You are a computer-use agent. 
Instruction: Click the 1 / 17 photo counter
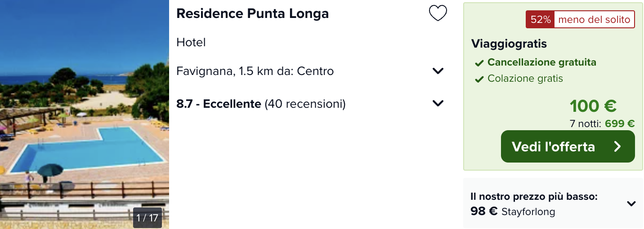pos(148,218)
